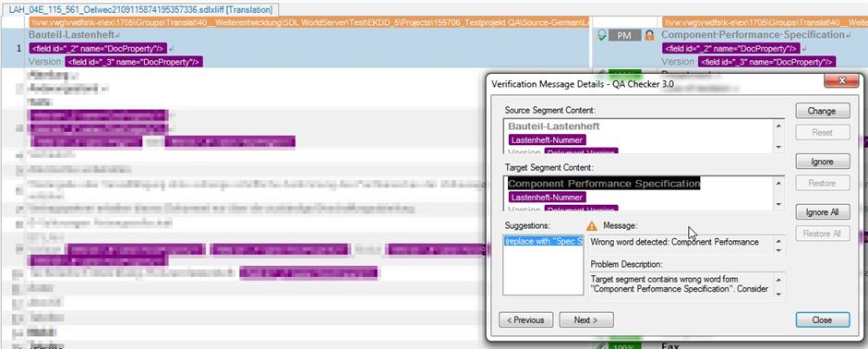
Task: Click the confirmation status icon in segment 1
Action: tap(602, 35)
